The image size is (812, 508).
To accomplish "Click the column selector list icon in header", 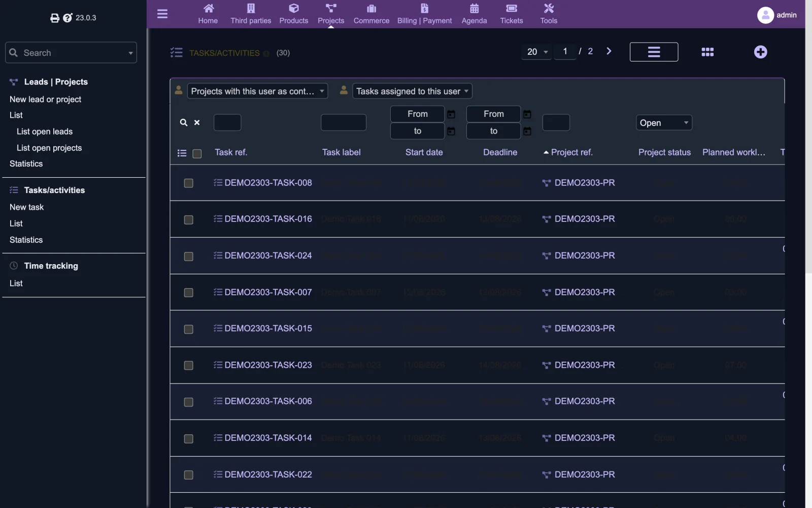I will tap(182, 153).
